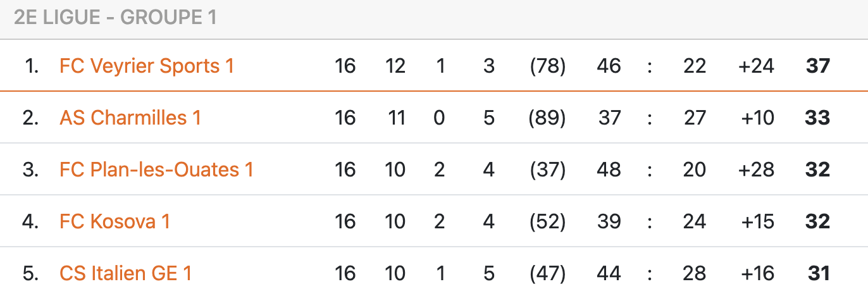
Task: Click the 2E LIGUE - GROUPE 1 header
Action: pyautogui.click(x=115, y=18)
